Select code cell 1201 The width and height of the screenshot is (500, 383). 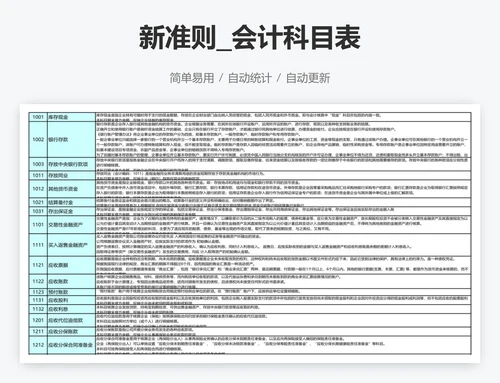[38, 320]
